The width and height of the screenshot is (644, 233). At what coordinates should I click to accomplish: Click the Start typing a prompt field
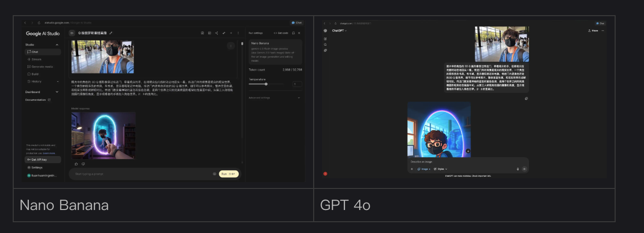[x=139, y=174]
